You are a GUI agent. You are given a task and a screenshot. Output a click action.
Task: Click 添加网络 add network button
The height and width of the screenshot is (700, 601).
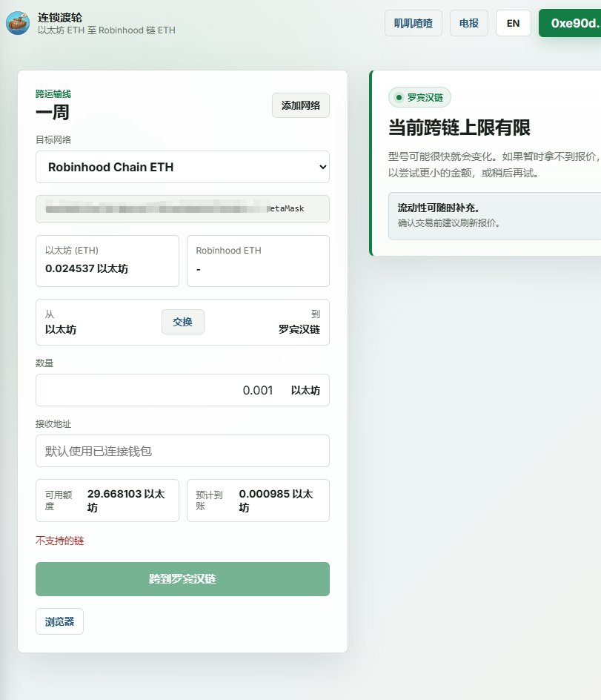point(301,105)
